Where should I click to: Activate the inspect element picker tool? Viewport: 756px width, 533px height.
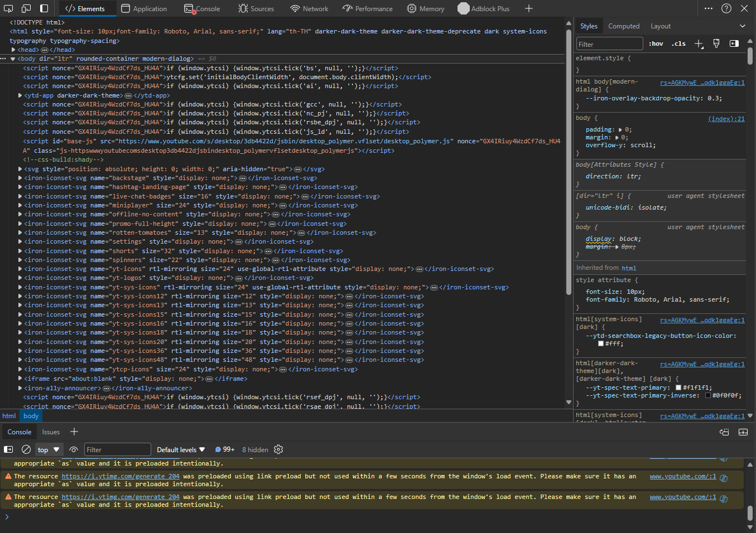pos(8,8)
